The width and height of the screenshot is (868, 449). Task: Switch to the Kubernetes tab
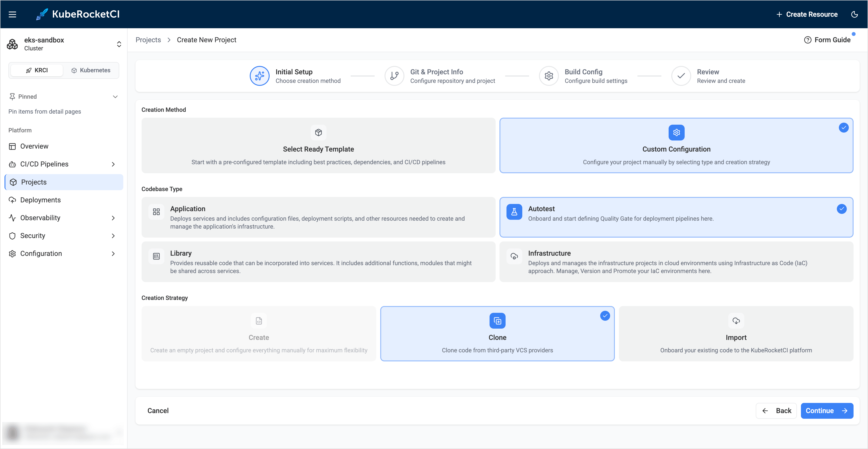(x=91, y=70)
